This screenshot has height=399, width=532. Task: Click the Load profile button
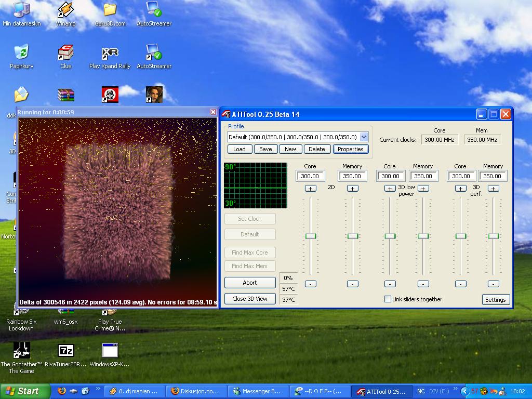[x=239, y=149]
